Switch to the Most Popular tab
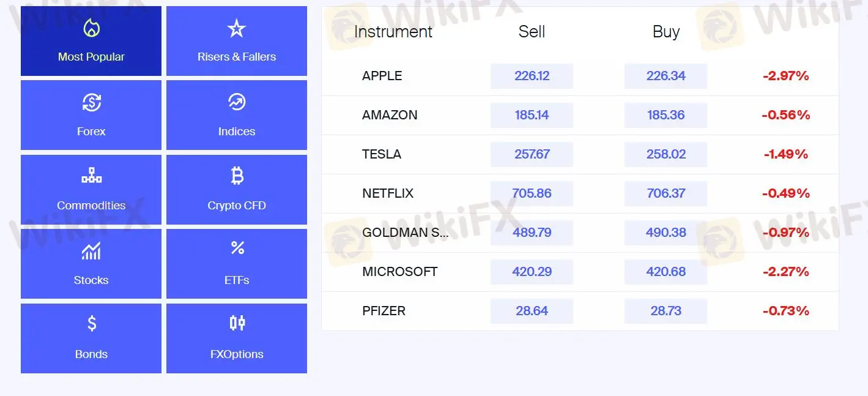This screenshot has width=868, height=396. coord(91,57)
